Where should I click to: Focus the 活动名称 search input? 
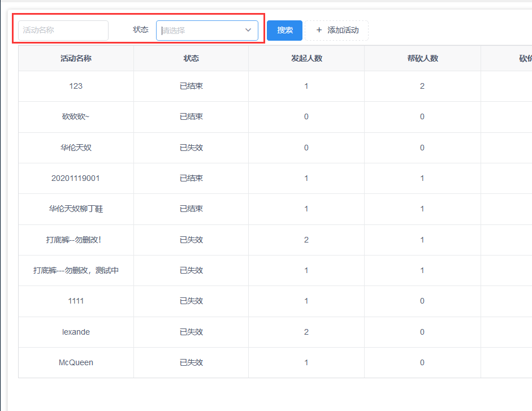pyautogui.click(x=63, y=31)
